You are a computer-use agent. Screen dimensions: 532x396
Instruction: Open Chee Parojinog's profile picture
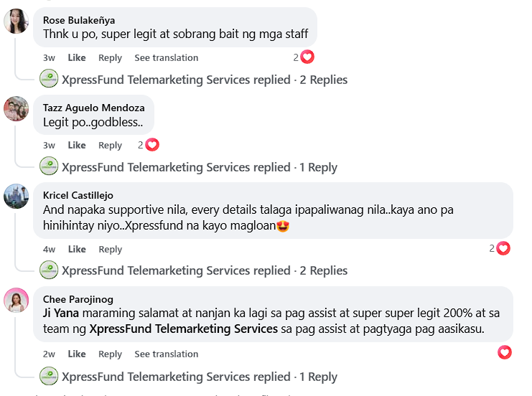coord(17,300)
